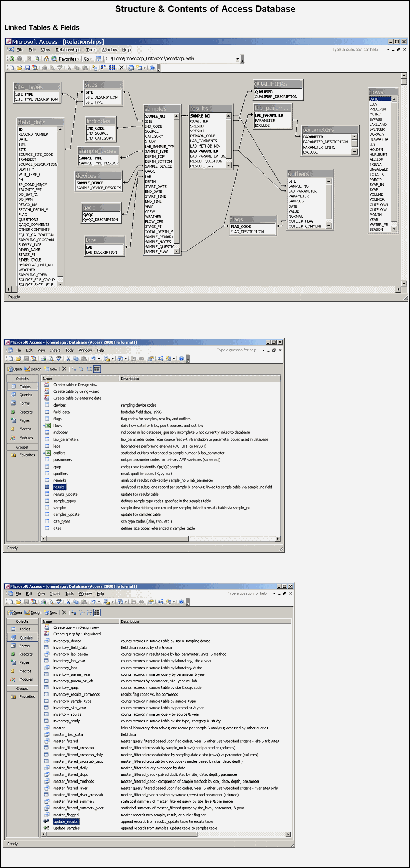410x868 pixels.
Task: Click Home icon on Relationships window web toolbar
Action: (46, 59)
